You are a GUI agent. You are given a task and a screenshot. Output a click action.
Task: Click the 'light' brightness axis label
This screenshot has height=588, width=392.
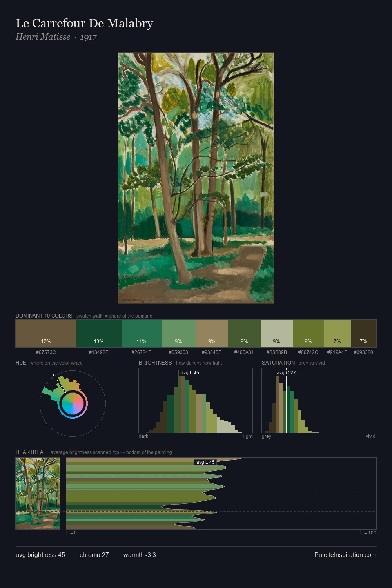pos(248,436)
